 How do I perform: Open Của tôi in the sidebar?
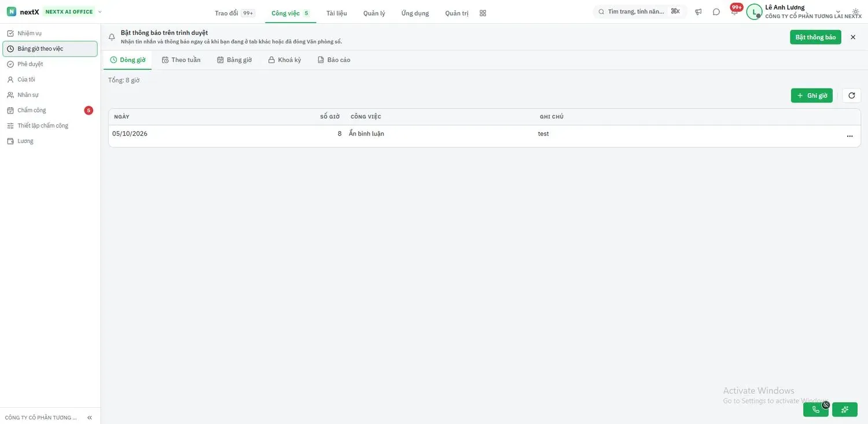[x=50, y=79]
